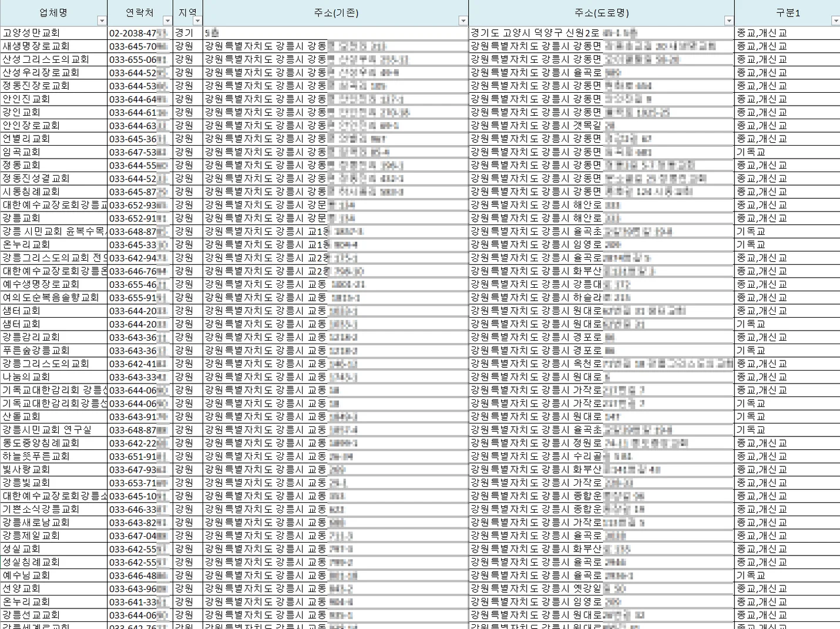Select the 산돌교회 cell
This screenshot has width=840, height=629.
click(x=53, y=416)
